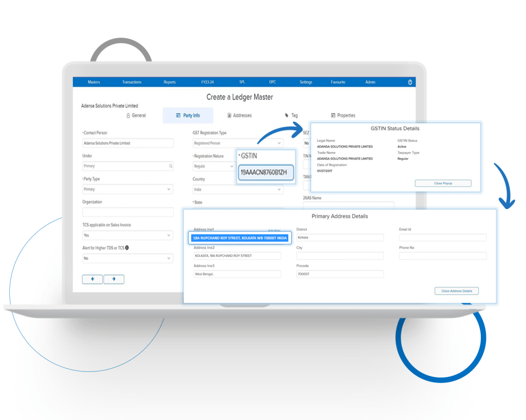Click Close Popup in GSTIN Status Details
The height and width of the screenshot is (420, 526).
click(x=443, y=183)
